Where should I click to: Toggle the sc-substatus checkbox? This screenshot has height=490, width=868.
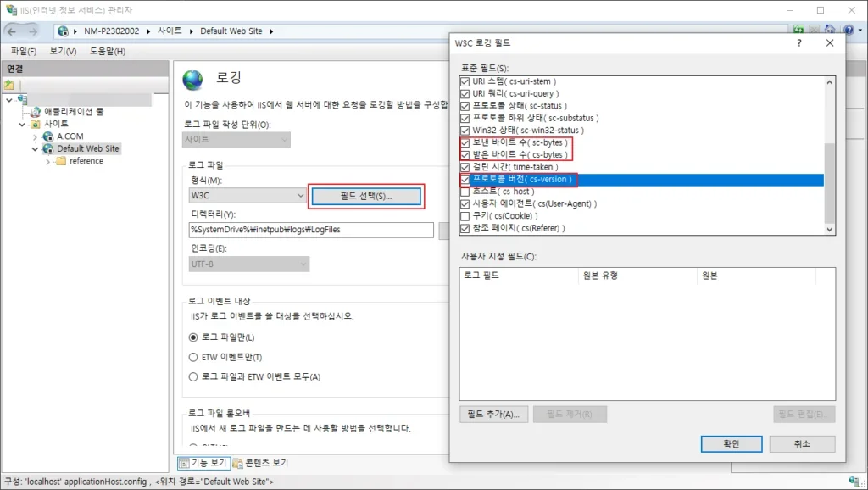[465, 118]
